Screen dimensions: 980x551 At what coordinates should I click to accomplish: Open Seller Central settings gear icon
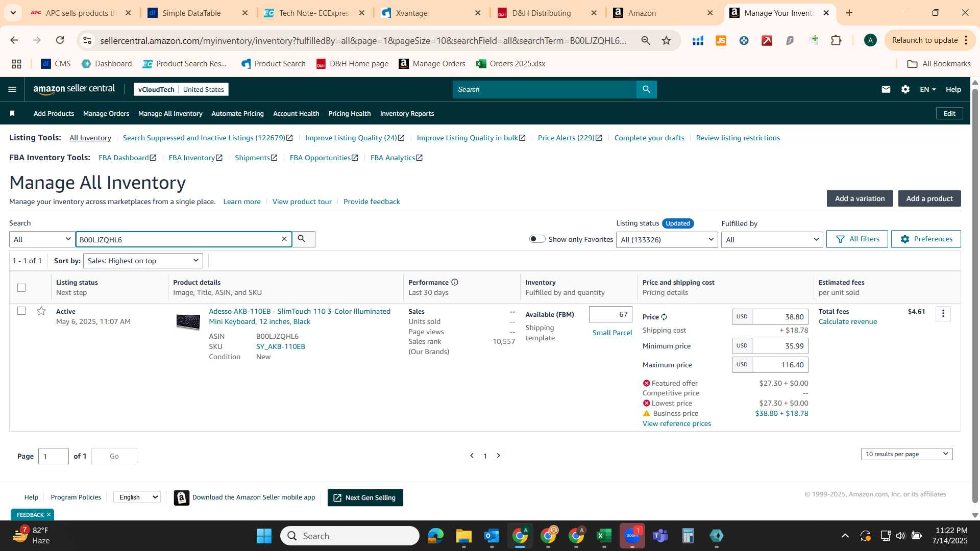pyautogui.click(x=905, y=89)
